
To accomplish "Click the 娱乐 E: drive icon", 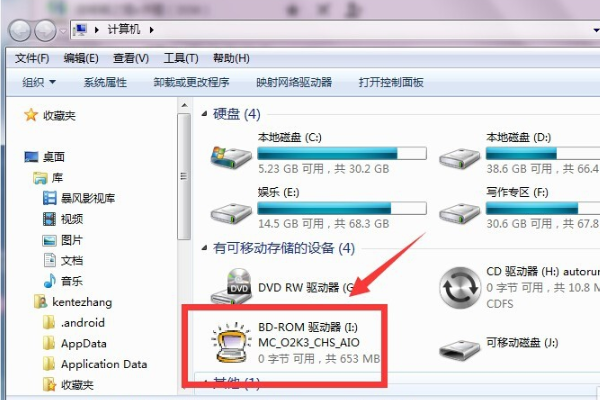I will pyautogui.click(x=231, y=213).
